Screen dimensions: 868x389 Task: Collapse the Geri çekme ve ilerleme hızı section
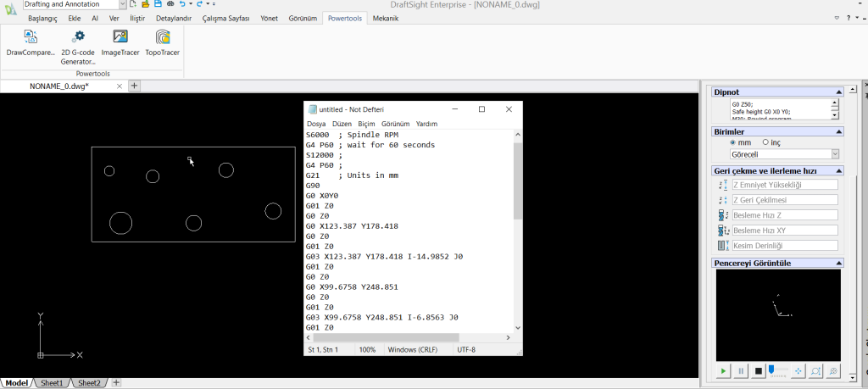tap(839, 170)
